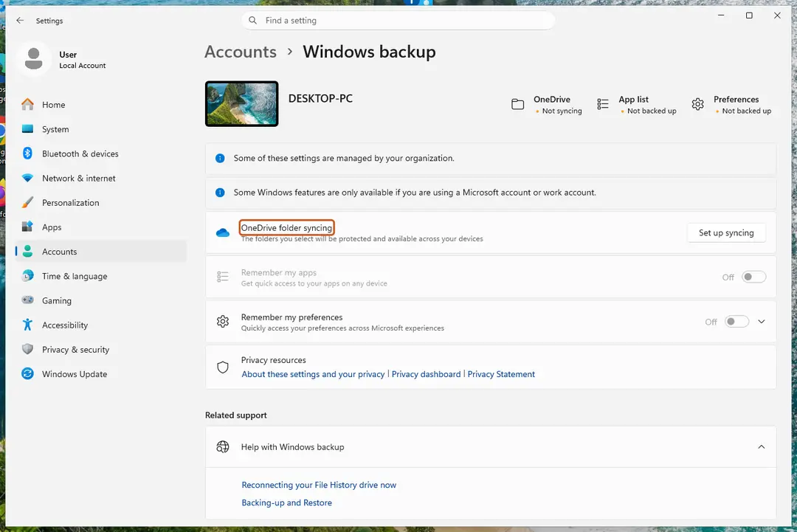The image size is (797, 532).
Task: Click the OneDrive folder syncing title
Action: (286, 228)
